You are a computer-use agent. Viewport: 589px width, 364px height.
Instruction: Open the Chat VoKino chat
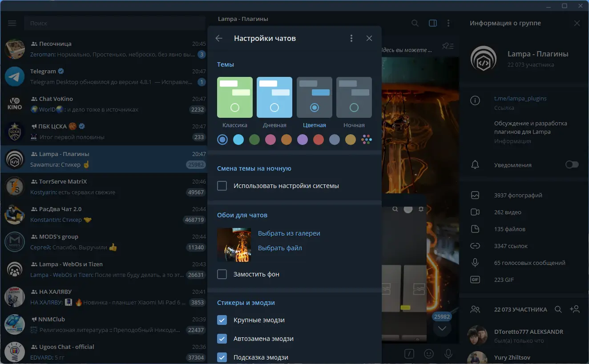pyautogui.click(x=105, y=104)
